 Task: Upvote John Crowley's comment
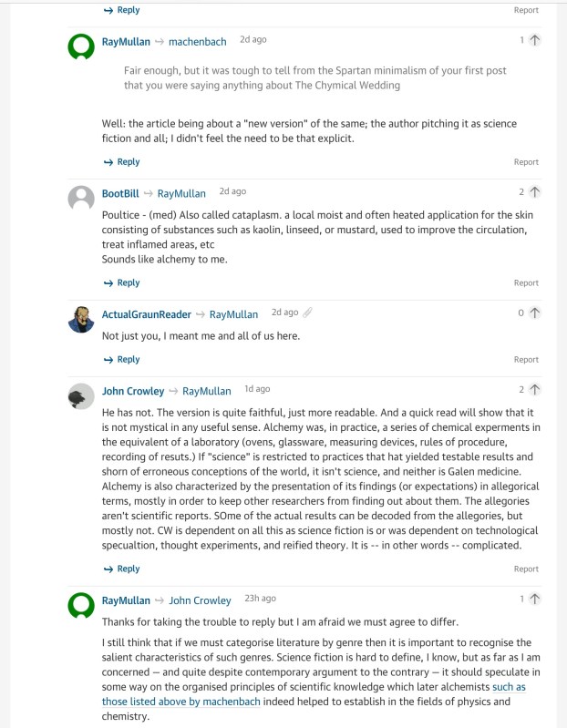point(534,390)
